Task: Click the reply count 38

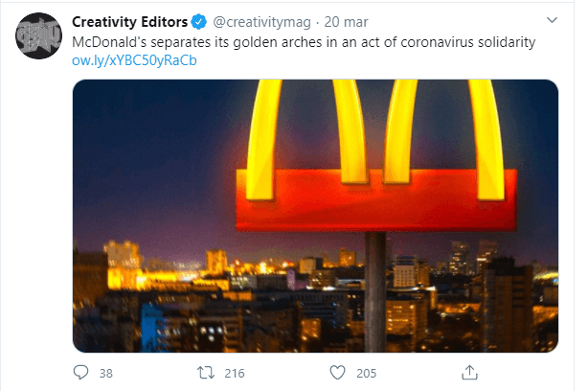Action: click(105, 372)
